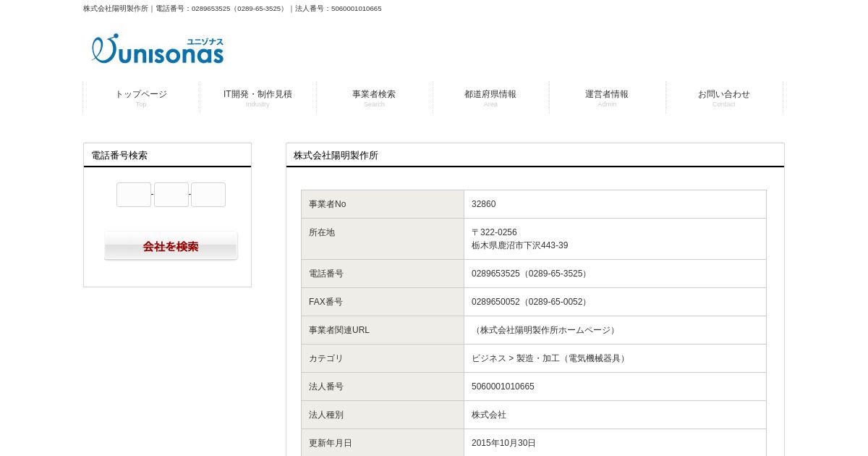Click the Unisonas logo

pyautogui.click(x=158, y=48)
